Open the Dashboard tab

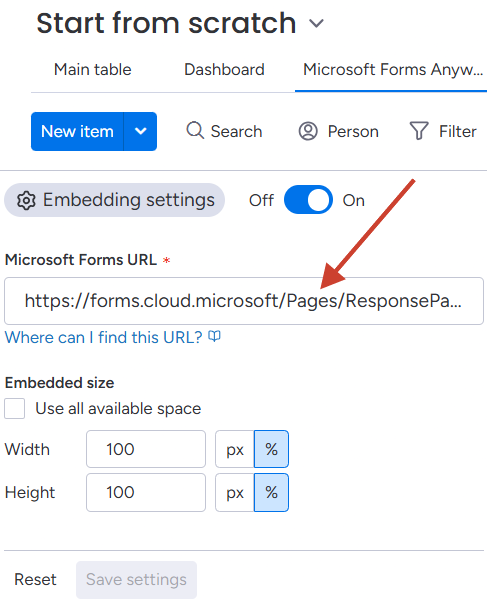[x=224, y=69]
